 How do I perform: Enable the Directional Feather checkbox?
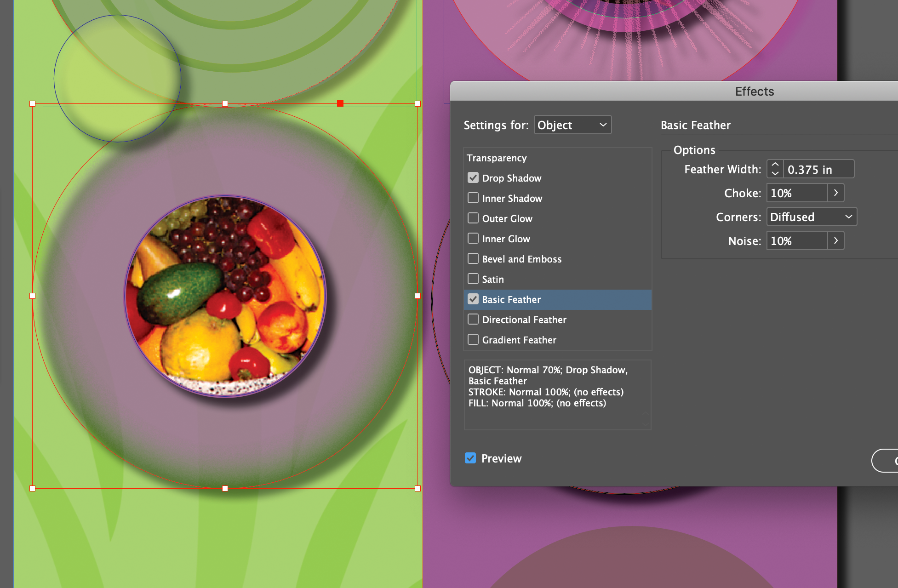[x=473, y=320]
